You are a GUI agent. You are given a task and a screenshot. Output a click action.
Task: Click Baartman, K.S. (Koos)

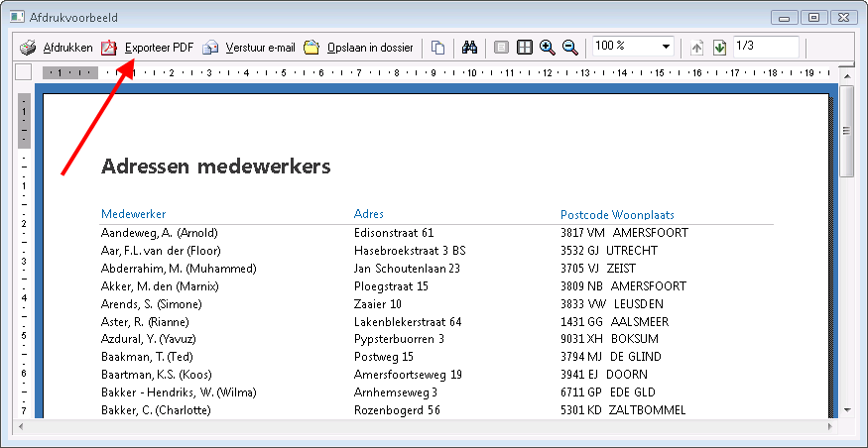tap(157, 375)
